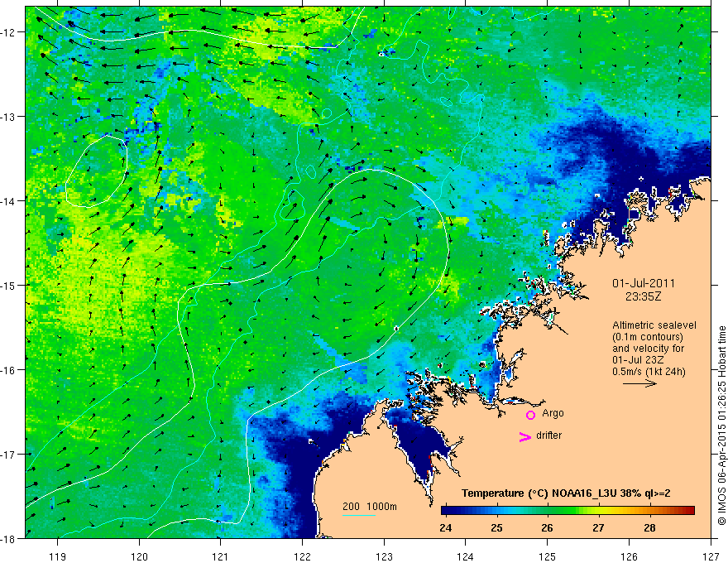Click latitude axis label -17

coord(9,455)
